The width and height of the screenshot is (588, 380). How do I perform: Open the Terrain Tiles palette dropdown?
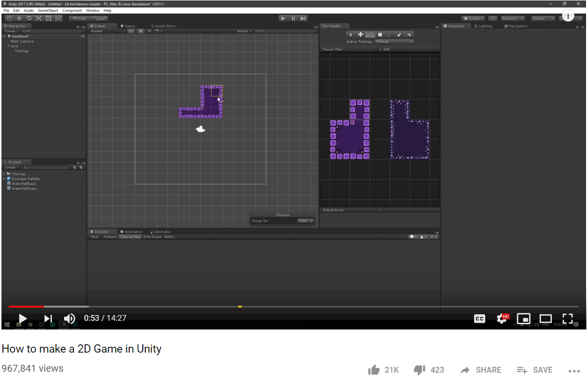pyautogui.click(x=352, y=49)
